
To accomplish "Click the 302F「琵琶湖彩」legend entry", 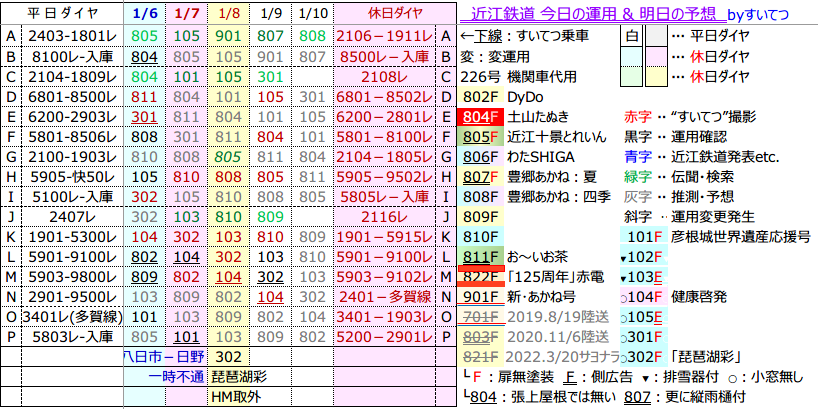I will click(x=682, y=357).
